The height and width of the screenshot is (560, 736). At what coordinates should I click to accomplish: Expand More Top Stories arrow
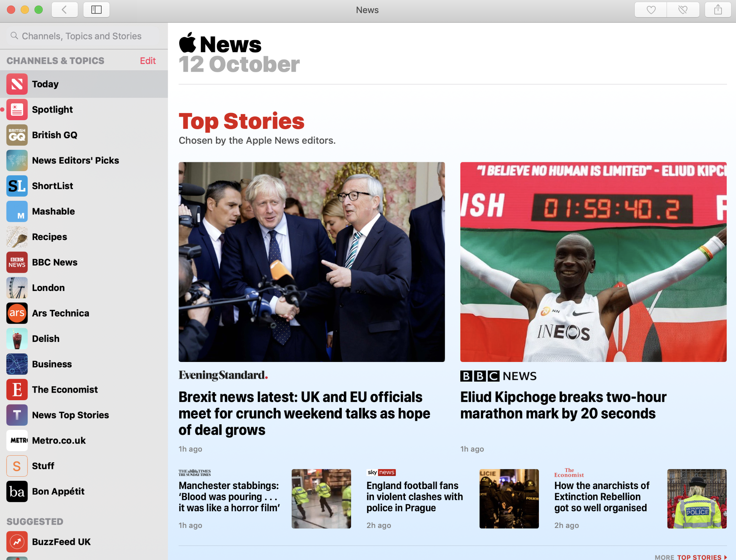(x=726, y=557)
